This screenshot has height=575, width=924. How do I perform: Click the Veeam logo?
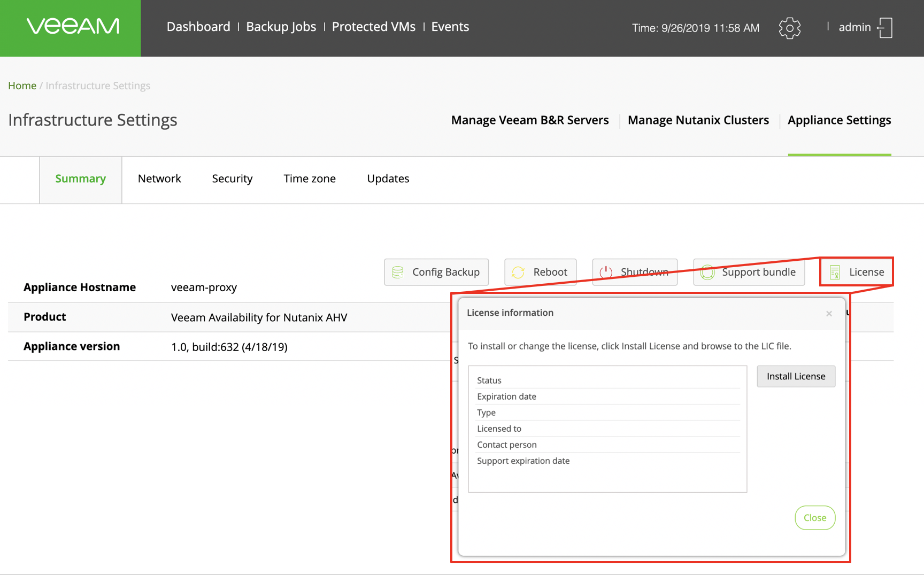(73, 27)
